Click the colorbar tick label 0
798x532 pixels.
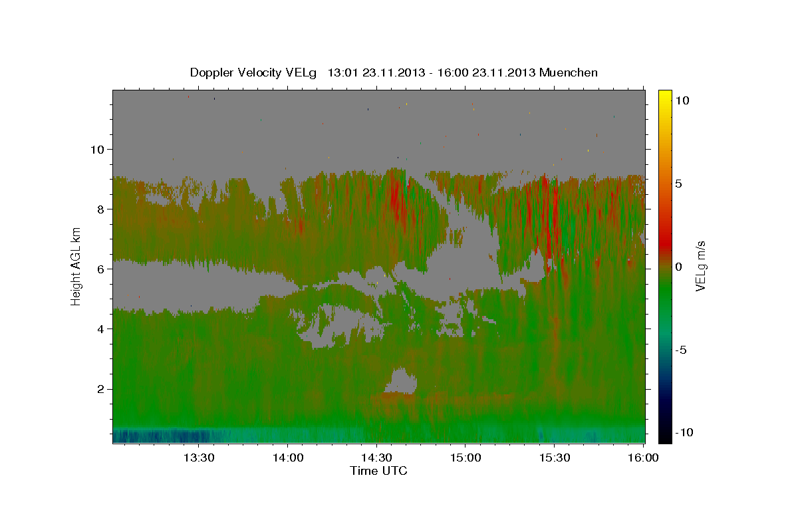pos(680,267)
